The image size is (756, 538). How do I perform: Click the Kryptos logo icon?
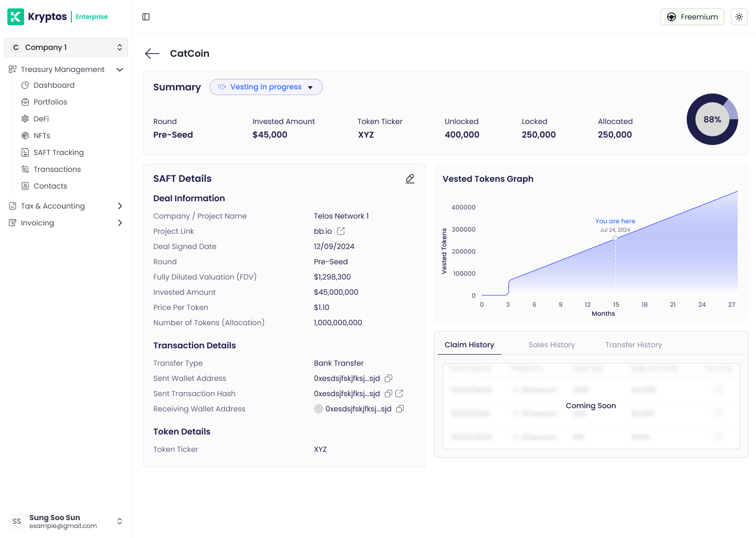point(16,17)
